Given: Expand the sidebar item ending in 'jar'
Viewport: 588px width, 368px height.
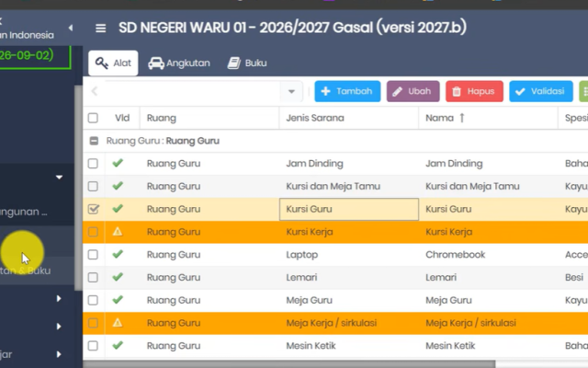Looking at the screenshot, I should coord(37,354).
